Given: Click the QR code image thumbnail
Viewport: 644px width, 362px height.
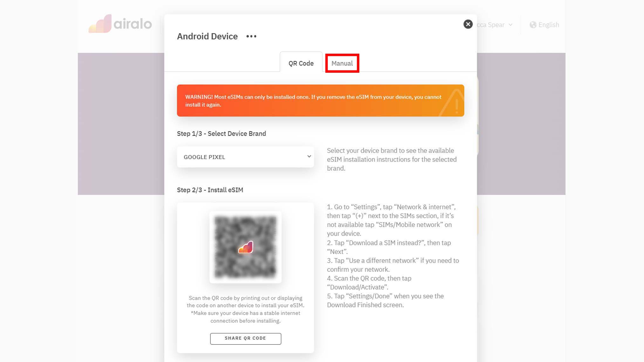Looking at the screenshot, I should tap(245, 247).
